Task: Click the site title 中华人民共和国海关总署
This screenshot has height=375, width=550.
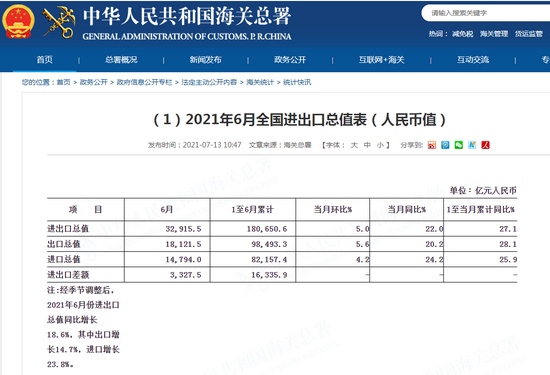Action: coord(187,16)
